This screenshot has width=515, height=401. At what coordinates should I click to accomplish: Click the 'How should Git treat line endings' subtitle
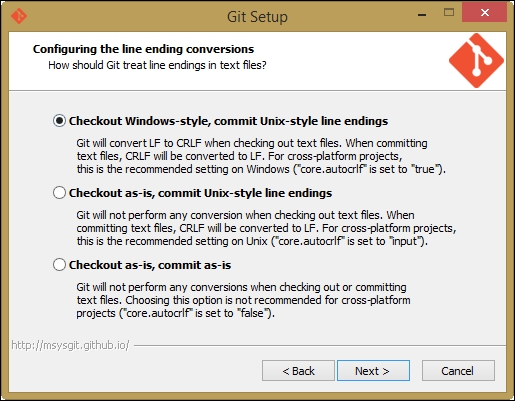pos(157,65)
